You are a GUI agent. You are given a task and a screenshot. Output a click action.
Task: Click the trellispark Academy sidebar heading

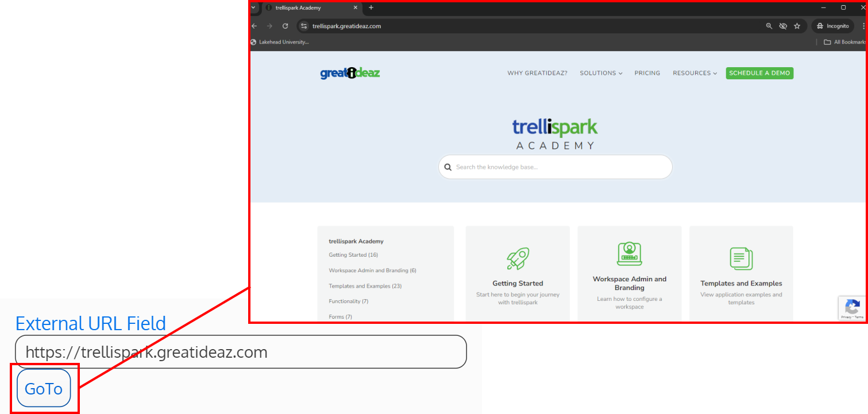coord(356,241)
